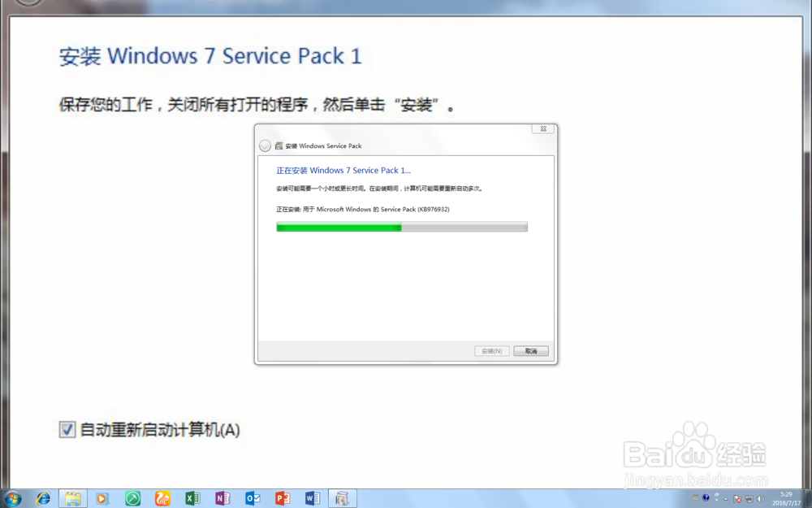Open Windows Media Player taskbar icon
Viewport: 812px width, 508px height.
(x=102, y=499)
